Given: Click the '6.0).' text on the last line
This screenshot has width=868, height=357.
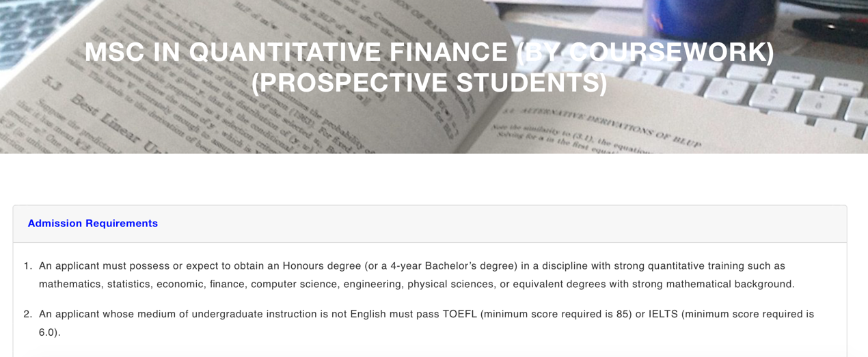Looking at the screenshot, I should coord(50,332).
